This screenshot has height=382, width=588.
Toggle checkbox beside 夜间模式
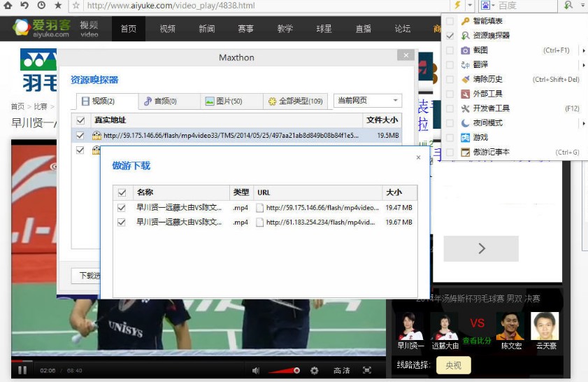(450, 123)
